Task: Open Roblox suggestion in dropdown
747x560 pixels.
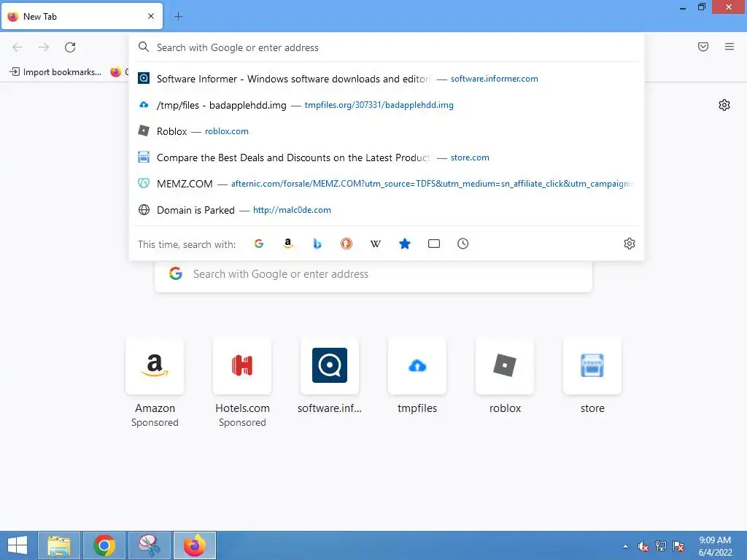Action: 387,131
